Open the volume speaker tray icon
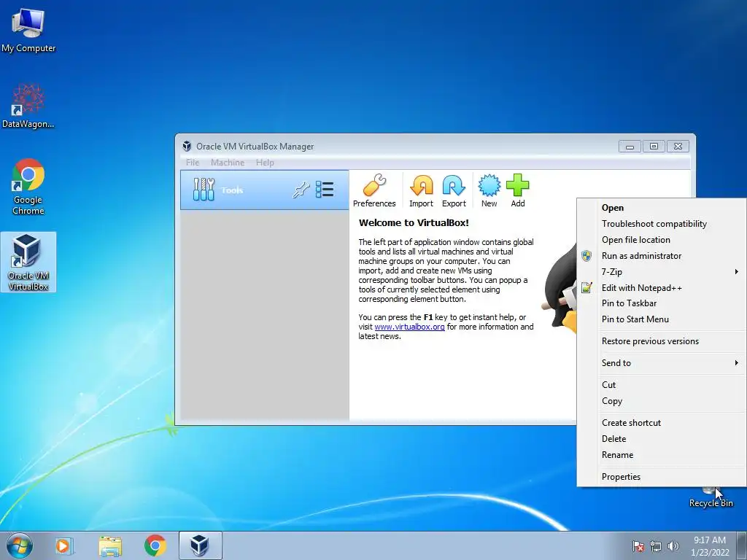Screen dimensions: 747x560 [673, 546]
